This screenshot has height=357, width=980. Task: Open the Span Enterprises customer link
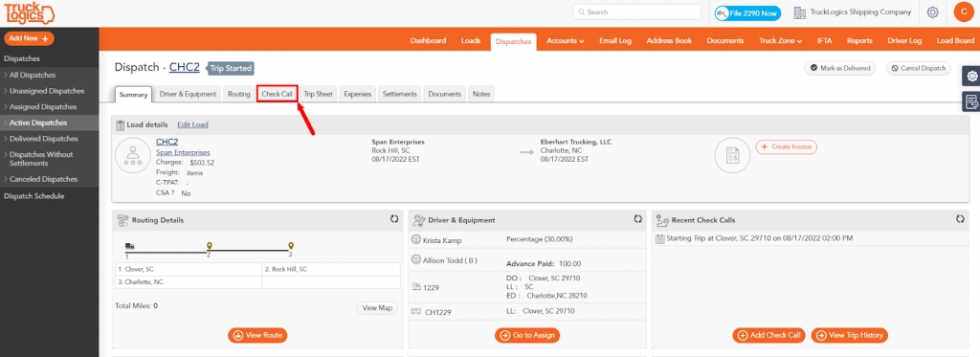[x=183, y=152]
